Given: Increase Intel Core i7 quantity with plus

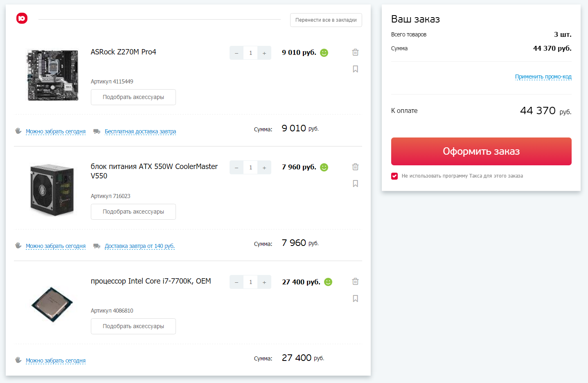Looking at the screenshot, I should pyautogui.click(x=264, y=282).
